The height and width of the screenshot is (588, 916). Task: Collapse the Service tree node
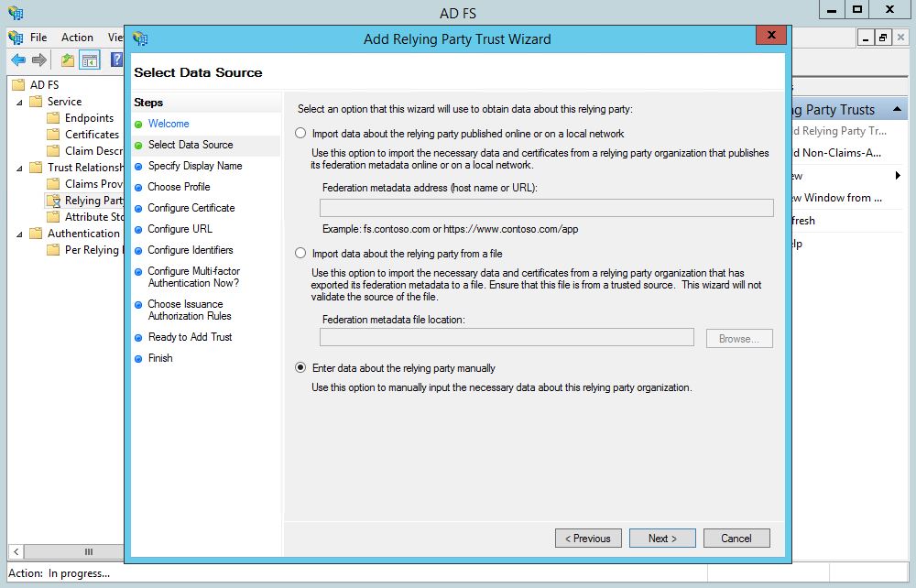click(x=20, y=102)
